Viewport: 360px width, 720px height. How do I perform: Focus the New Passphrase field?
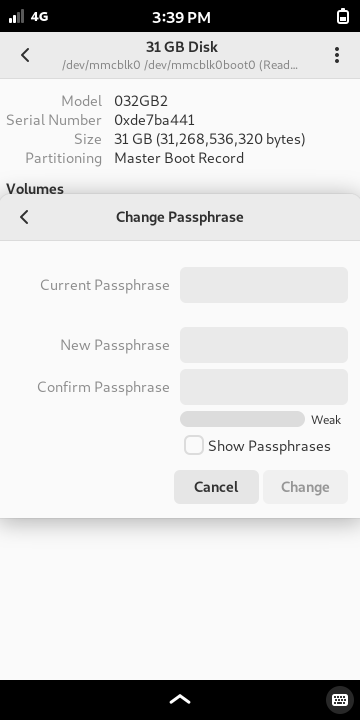pos(264,345)
